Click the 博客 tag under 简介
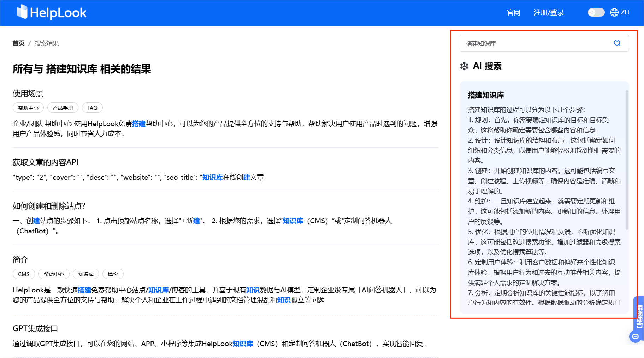The height and width of the screenshot is (358, 644). pos(113,274)
